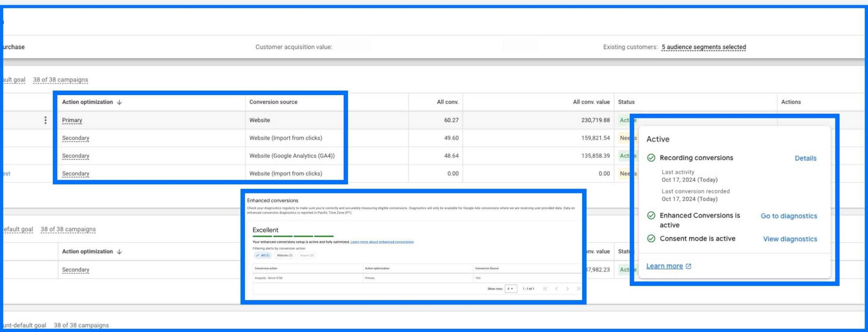Click View diagnostics for Consent mode
The height and width of the screenshot is (332, 868).
790,239
